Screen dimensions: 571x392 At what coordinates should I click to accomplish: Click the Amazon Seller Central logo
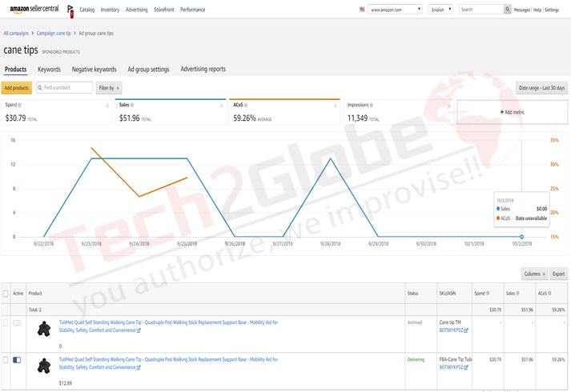click(32, 10)
